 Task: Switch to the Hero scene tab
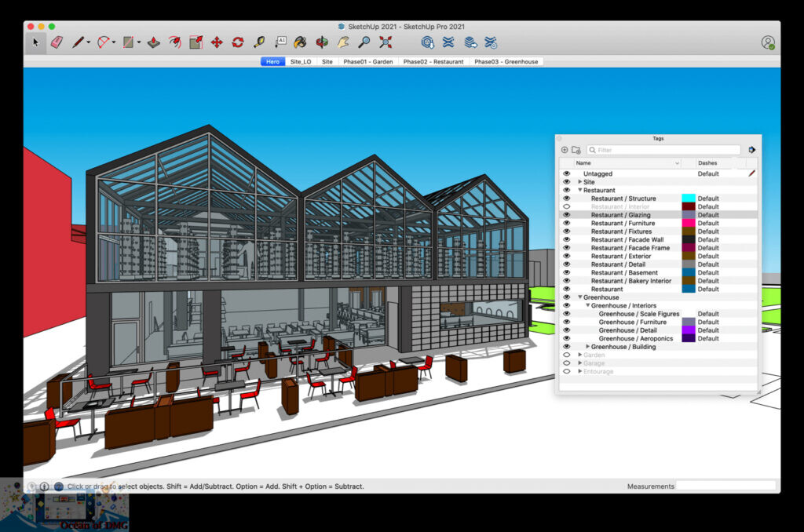point(272,61)
